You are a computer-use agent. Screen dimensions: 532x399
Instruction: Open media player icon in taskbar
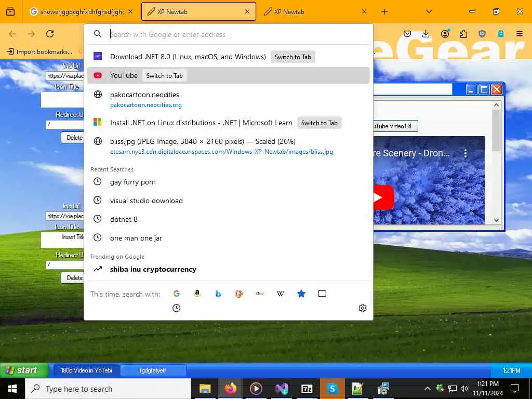pos(256,389)
